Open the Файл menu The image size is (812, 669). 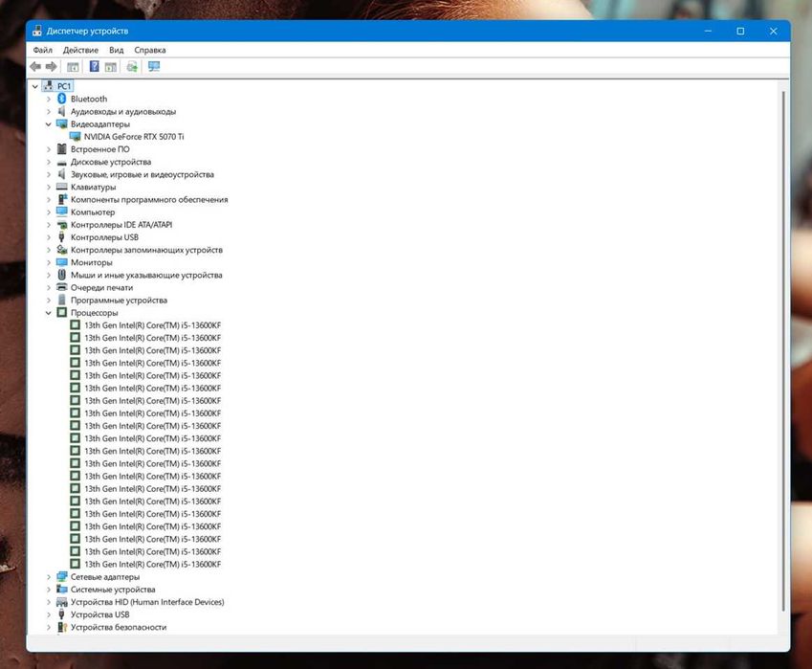[42, 50]
